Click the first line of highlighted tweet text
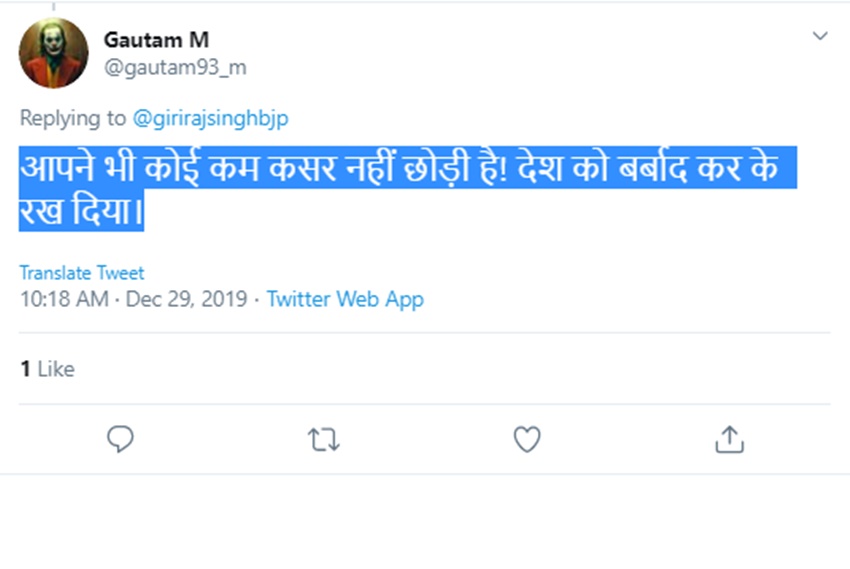Image resolution: width=850 pixels, height=569 pixels. pyautogui.click(x=400, y=168)
